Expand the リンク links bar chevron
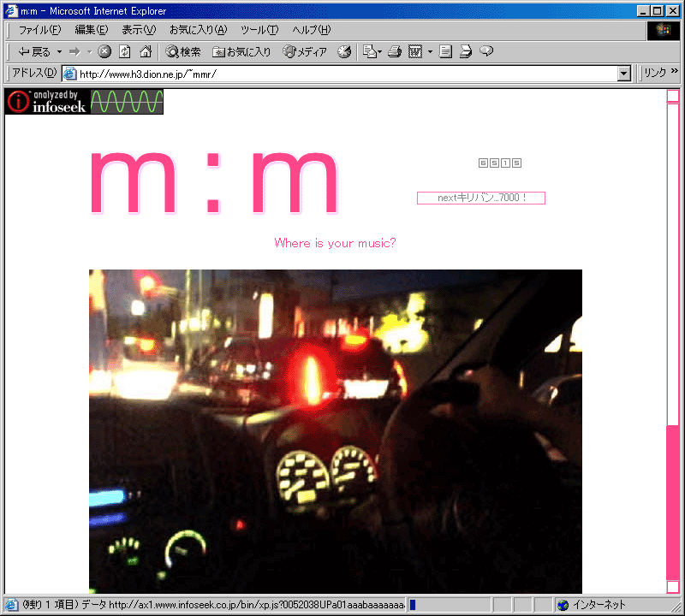The height and width of the screenshot is (616, 685). [674, 71]
